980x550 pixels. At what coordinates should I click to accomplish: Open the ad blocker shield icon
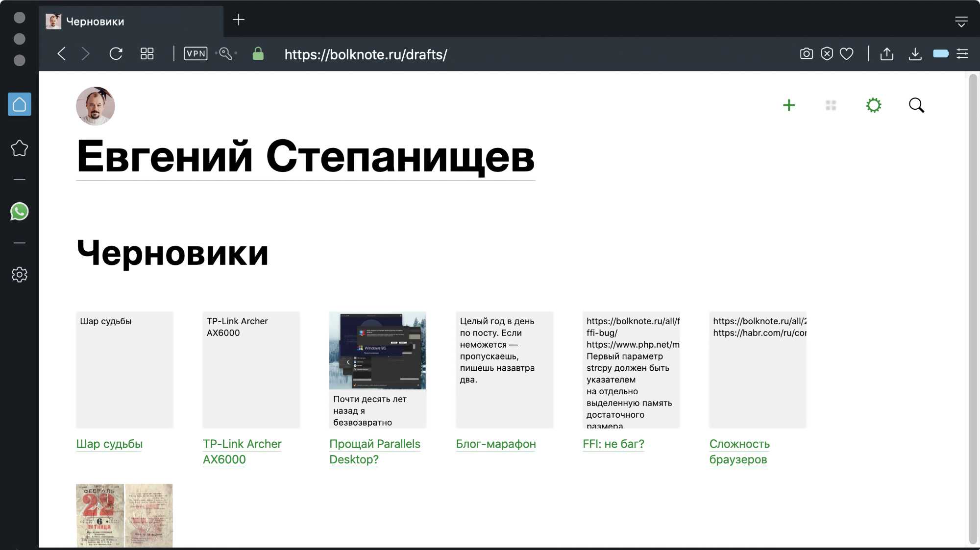[x=827, y=53]
